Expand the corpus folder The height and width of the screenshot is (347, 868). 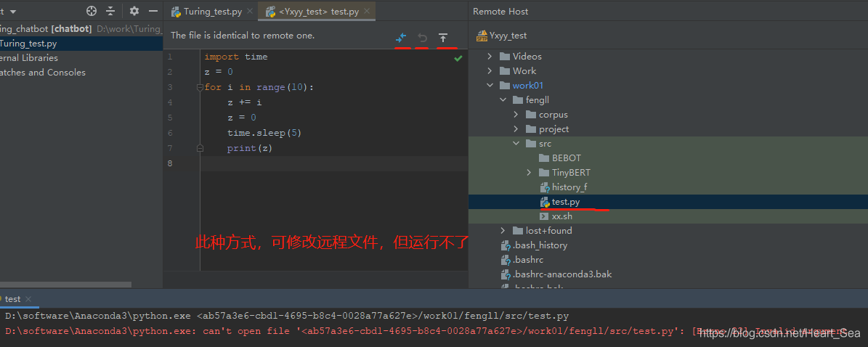(x=516, y=115)
